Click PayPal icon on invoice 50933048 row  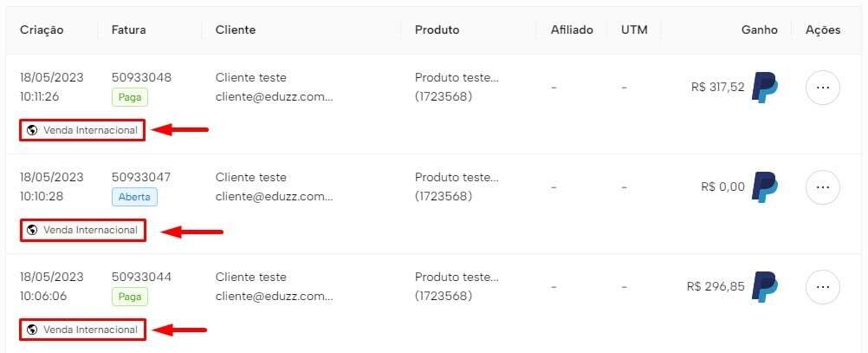764,88
